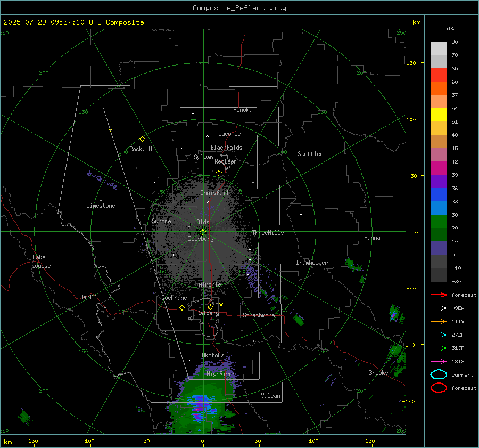Click the white asterisk marker above Limestone
Viewport: 479px width, 448px height.
tap(101, 201)
